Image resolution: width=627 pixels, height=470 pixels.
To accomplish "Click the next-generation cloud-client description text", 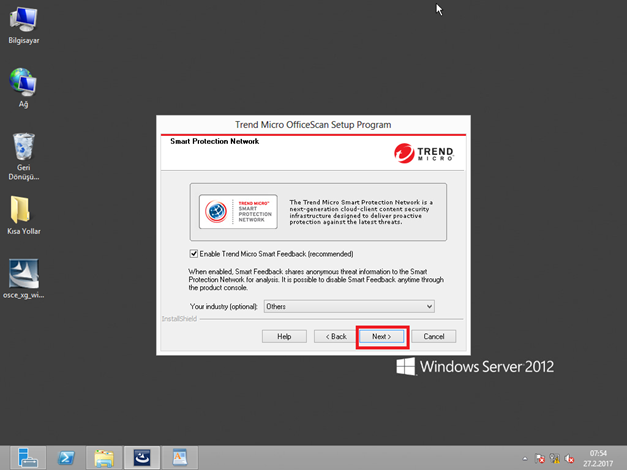I will [x=361, y=212].
